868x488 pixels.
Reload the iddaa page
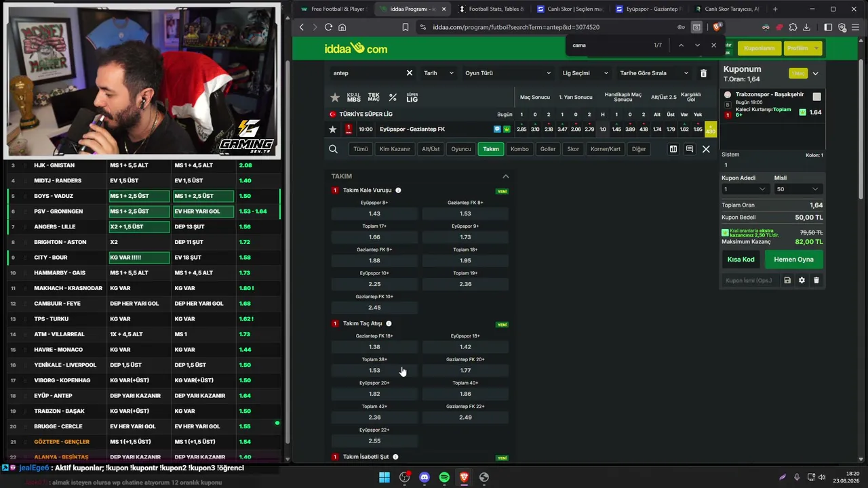click(x=328, y=27)
